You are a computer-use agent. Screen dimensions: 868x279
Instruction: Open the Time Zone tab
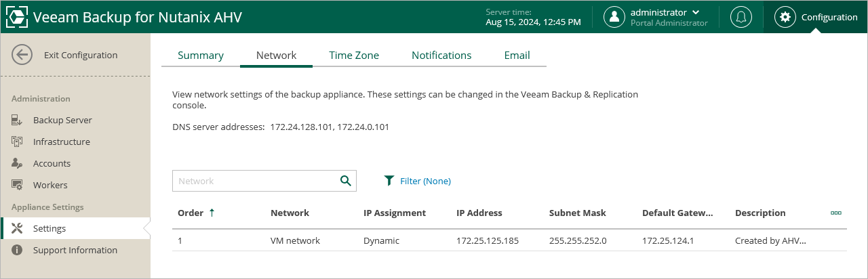tap(354, 56)
